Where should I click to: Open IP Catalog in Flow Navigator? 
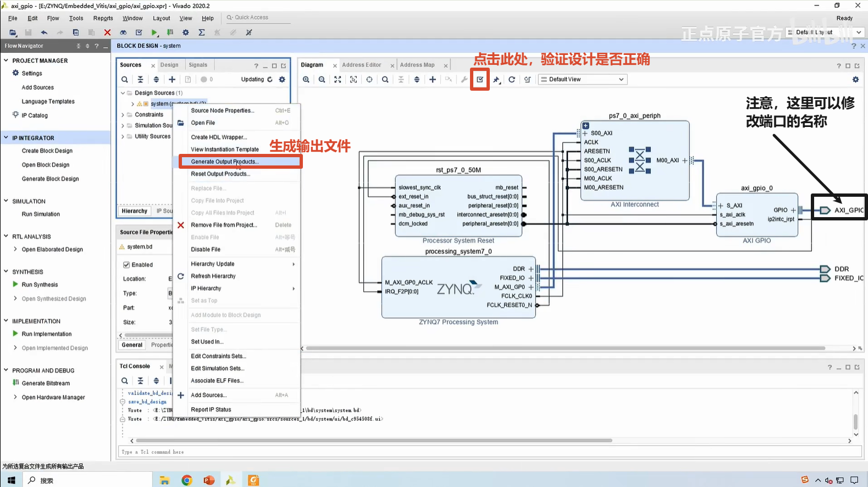click(x=35, y=115)
